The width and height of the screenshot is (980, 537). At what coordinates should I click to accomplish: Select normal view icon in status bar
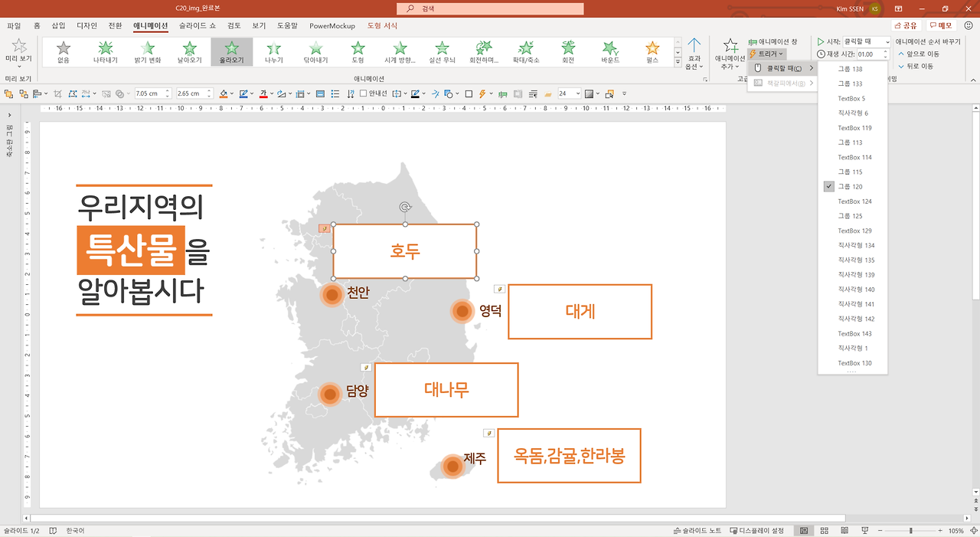pos(804,530)
